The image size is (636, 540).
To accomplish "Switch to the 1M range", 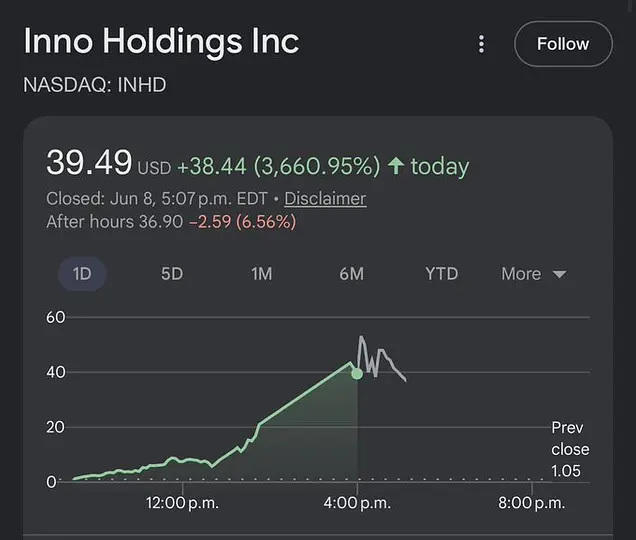I will 262,274.
